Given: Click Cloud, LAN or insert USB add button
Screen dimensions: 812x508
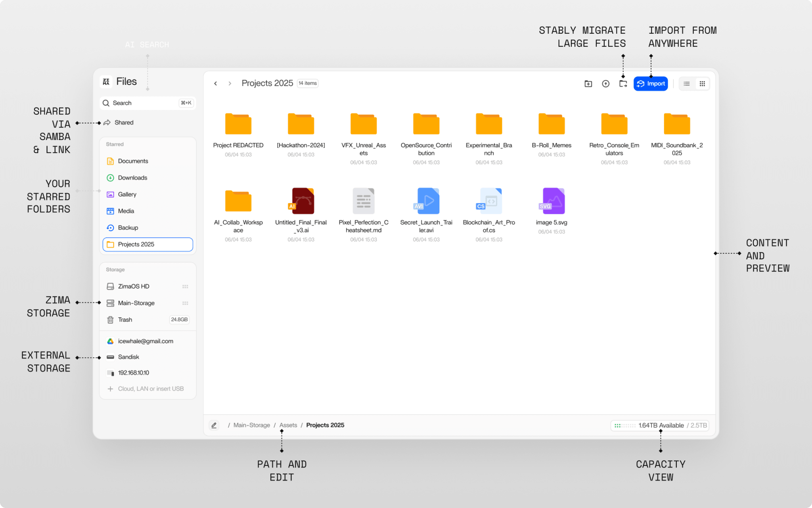Looking at the screenshot, I should (147, 389).
